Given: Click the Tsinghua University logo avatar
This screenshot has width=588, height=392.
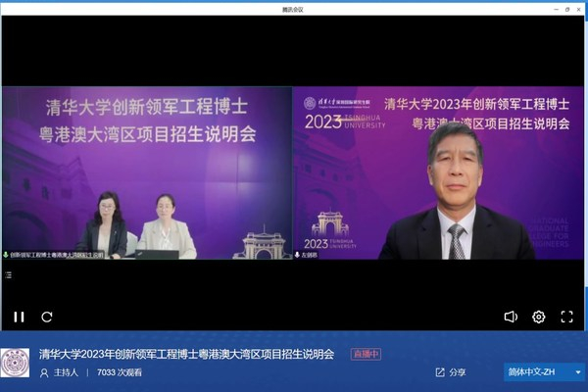Looking at the screenshot, I should click(15, 363).
